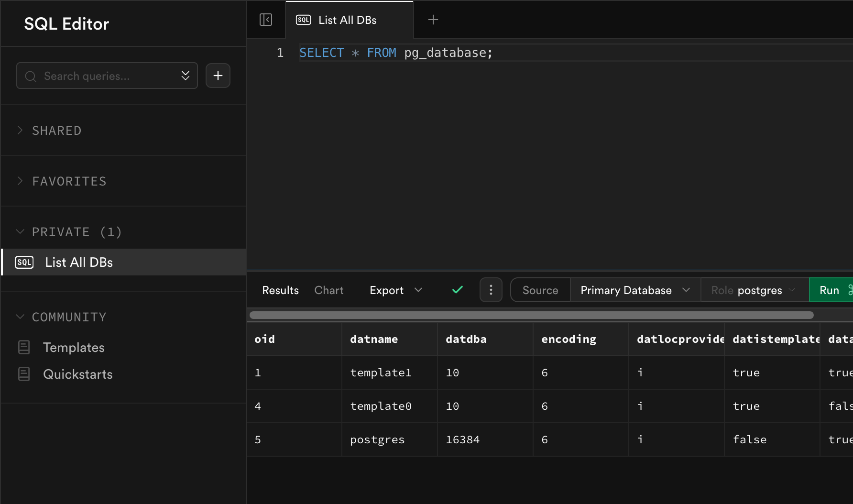The height and width of the screenshot is (504, 853).
Task: Open the three-dot results options menu
Action: point(491,290)
